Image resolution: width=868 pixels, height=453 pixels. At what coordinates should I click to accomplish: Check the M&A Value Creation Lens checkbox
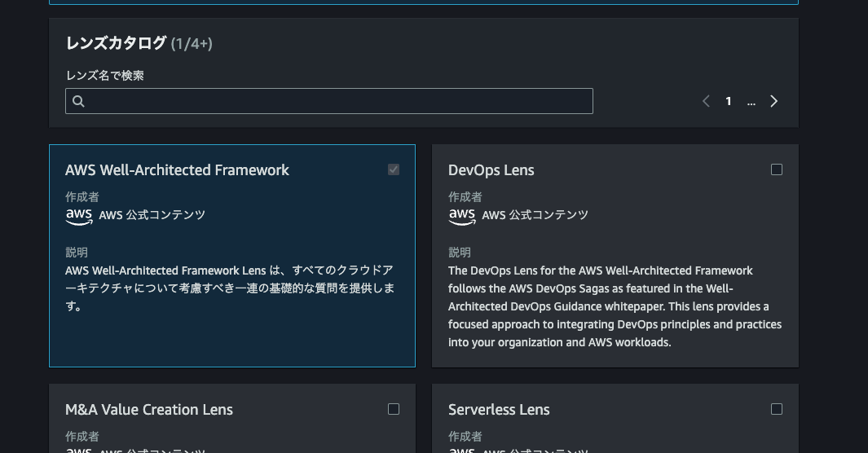394,409
